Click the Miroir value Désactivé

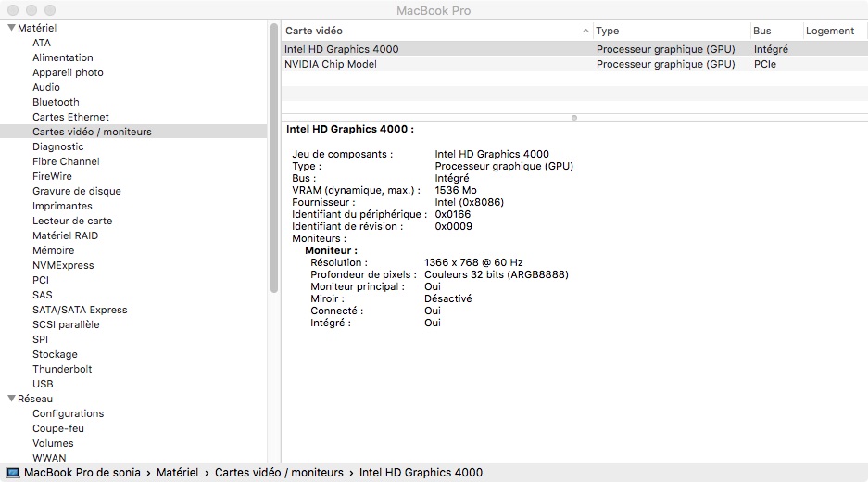tap(447, 298)
